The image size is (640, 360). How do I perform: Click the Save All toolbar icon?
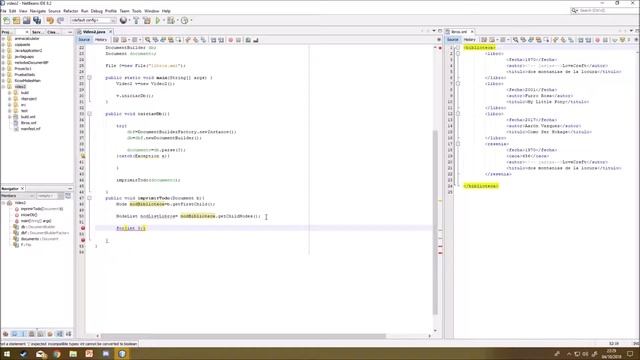click(x=37, y=20)
